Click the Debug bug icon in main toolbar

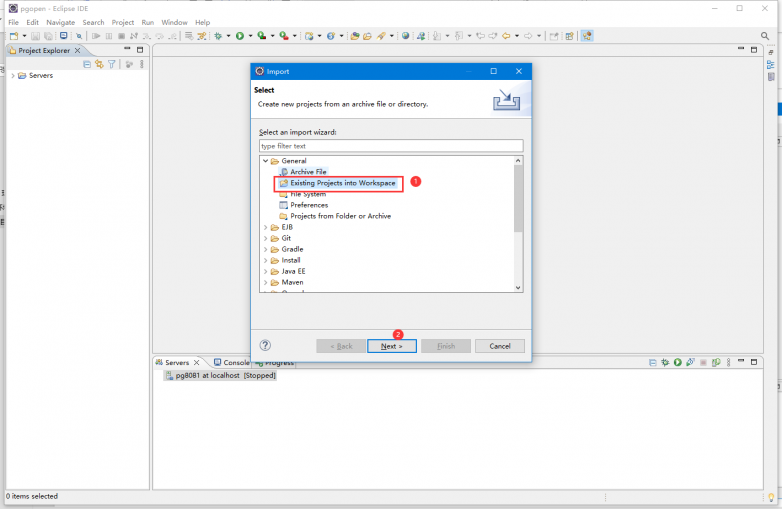coord(217,36)
